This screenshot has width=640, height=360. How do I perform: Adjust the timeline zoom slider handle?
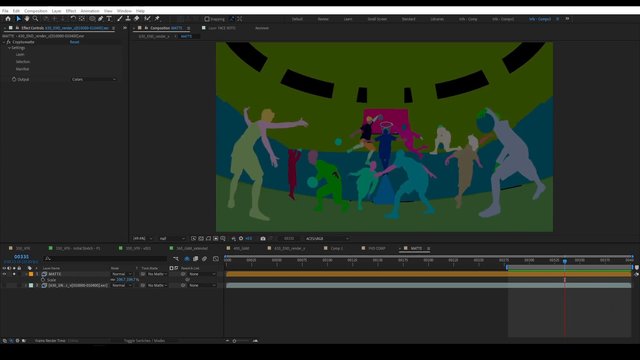coord(234,341)
